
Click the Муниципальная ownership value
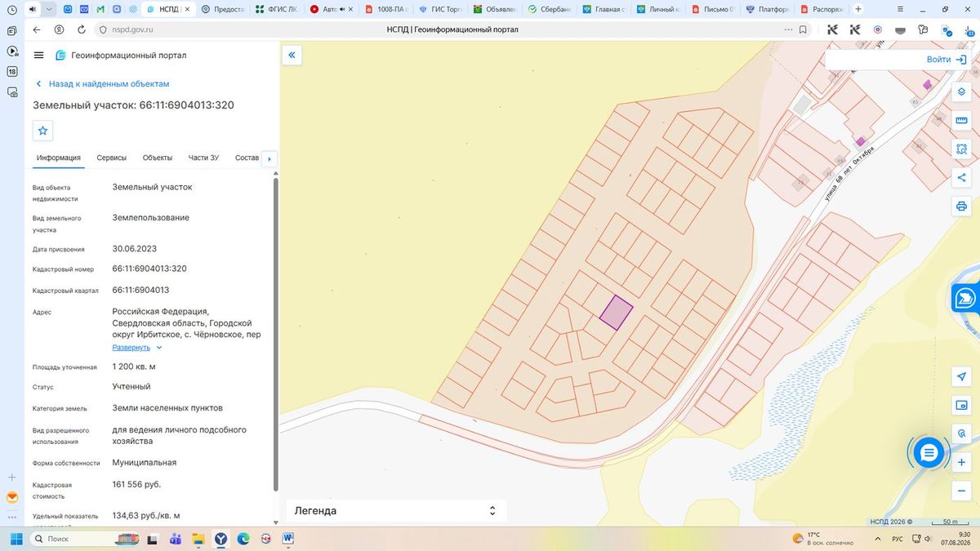coord(145,462)
